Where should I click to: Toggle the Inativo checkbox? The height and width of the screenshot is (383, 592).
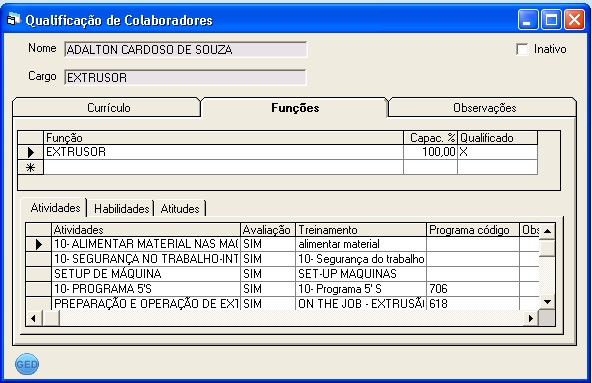pyautogui.click(x=522, y=49)
